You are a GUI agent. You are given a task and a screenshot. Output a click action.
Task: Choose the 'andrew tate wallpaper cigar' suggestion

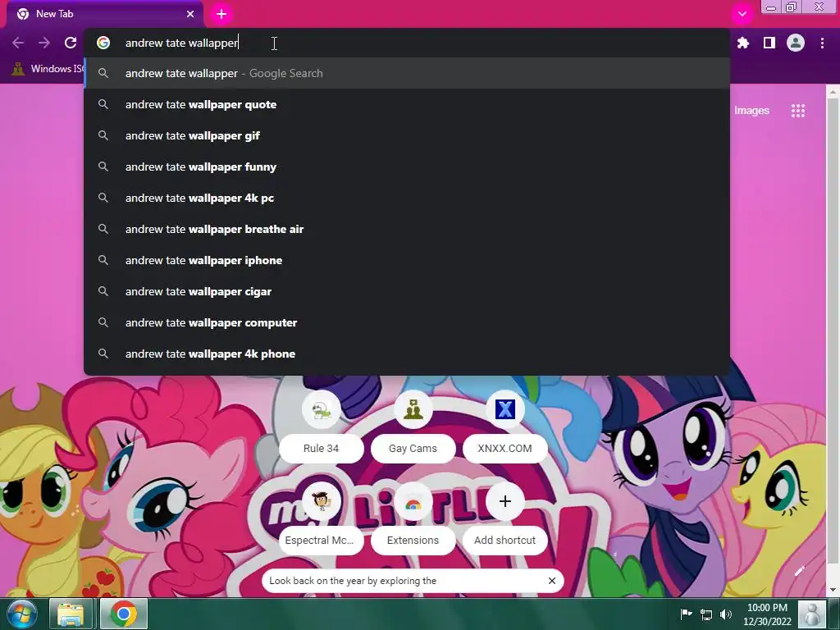pos(407,291)
